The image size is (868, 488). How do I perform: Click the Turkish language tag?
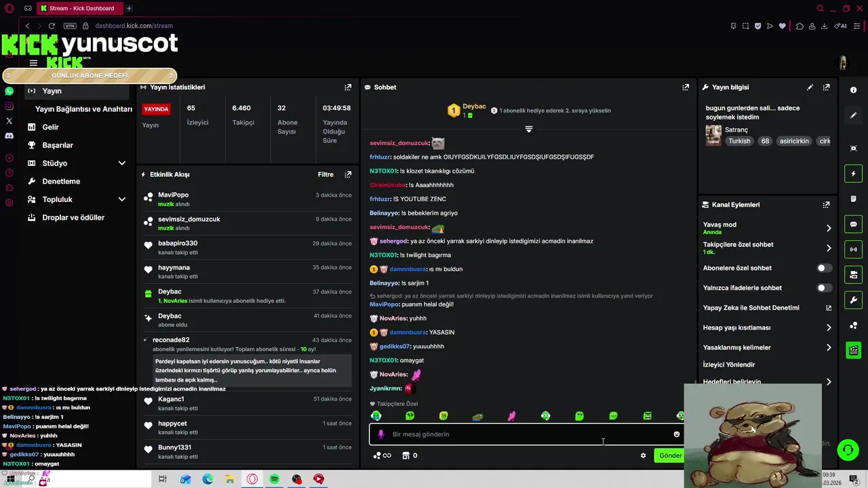[x=739, y=141]
